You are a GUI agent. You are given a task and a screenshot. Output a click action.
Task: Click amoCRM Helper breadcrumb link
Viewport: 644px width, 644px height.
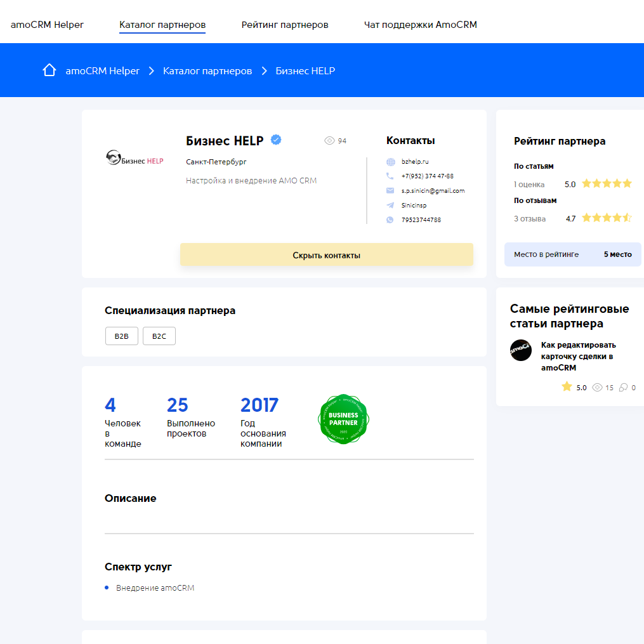(x=102, y=70)
